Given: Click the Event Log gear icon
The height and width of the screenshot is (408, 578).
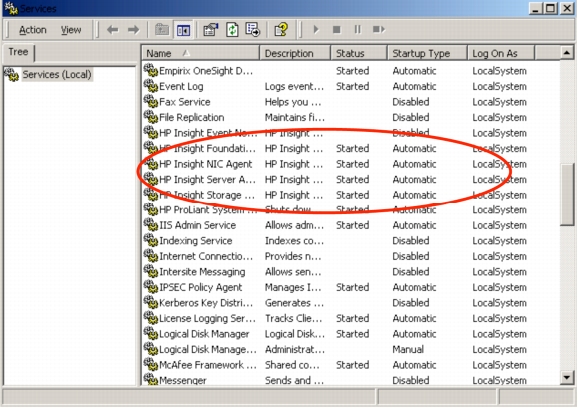Looking at the screenshot, I should click(151, 86).
